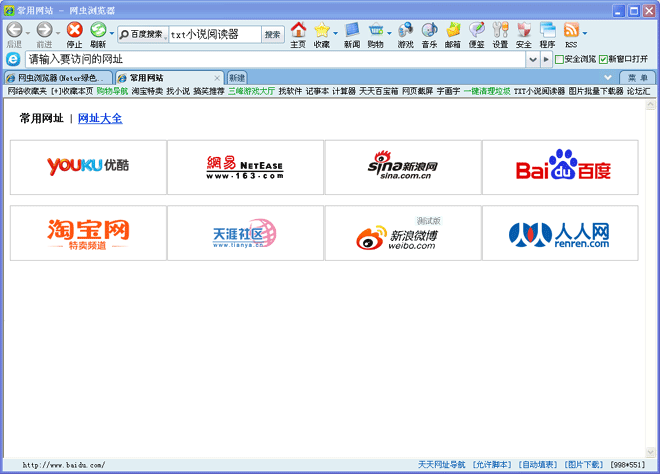660x474 pixels.
Task: Enable the 安全浏览 safe browsing checkbox
Action: (x=560, y=60)
